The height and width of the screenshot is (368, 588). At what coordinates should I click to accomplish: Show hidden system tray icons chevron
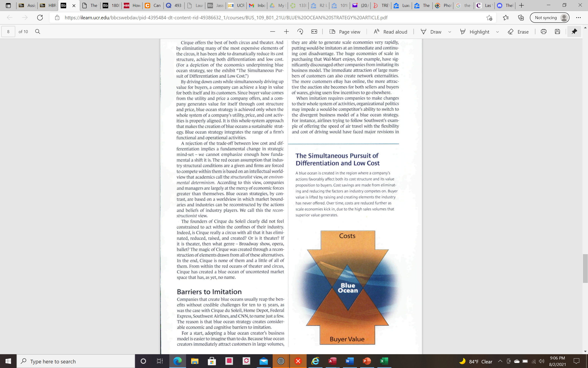point(500,361)
